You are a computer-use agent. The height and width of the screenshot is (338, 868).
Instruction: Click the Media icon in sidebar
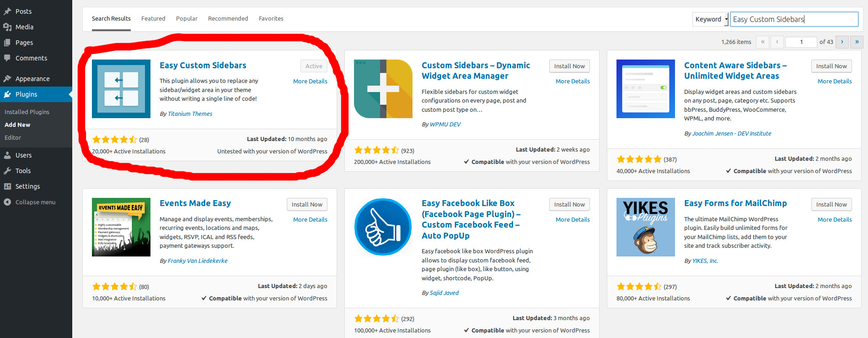7,27
